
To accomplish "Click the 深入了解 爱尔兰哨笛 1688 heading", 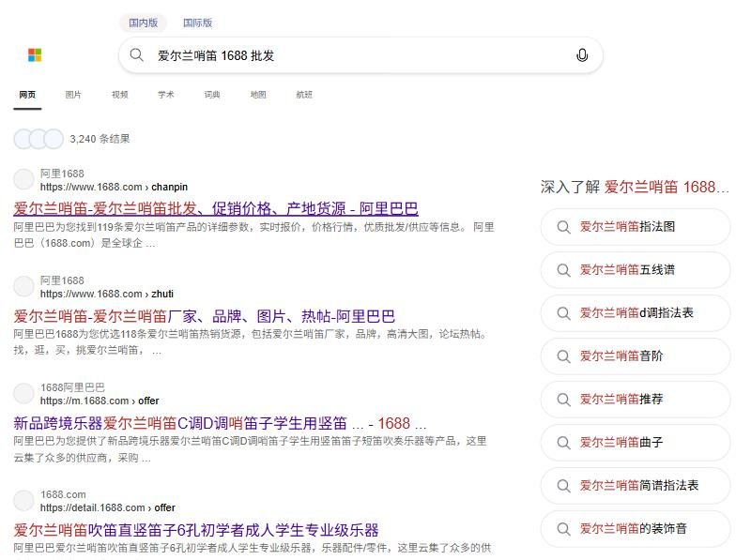I will tap(636, 187).
